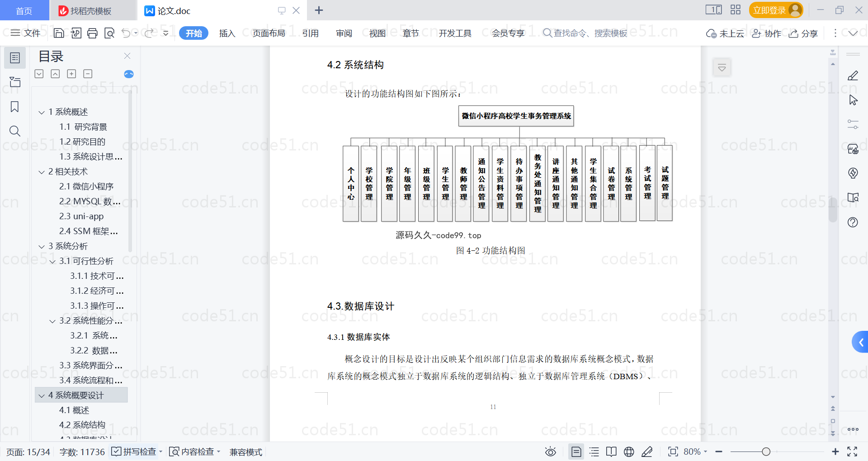Viewport: 868px width, 461px height.
Task: Click the 立即登录 login button
Action: point(776,10)
